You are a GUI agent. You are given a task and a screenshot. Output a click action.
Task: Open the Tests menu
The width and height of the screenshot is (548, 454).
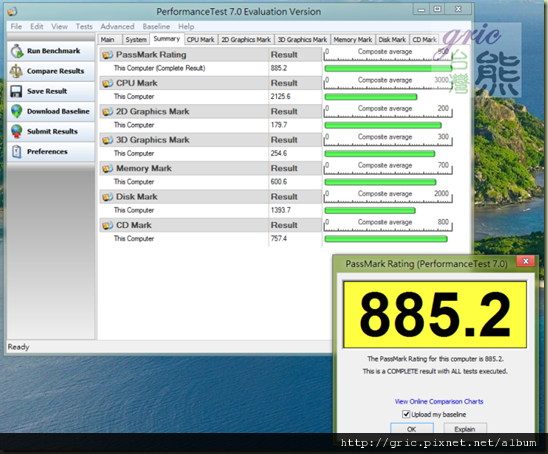tap(84, 27)
